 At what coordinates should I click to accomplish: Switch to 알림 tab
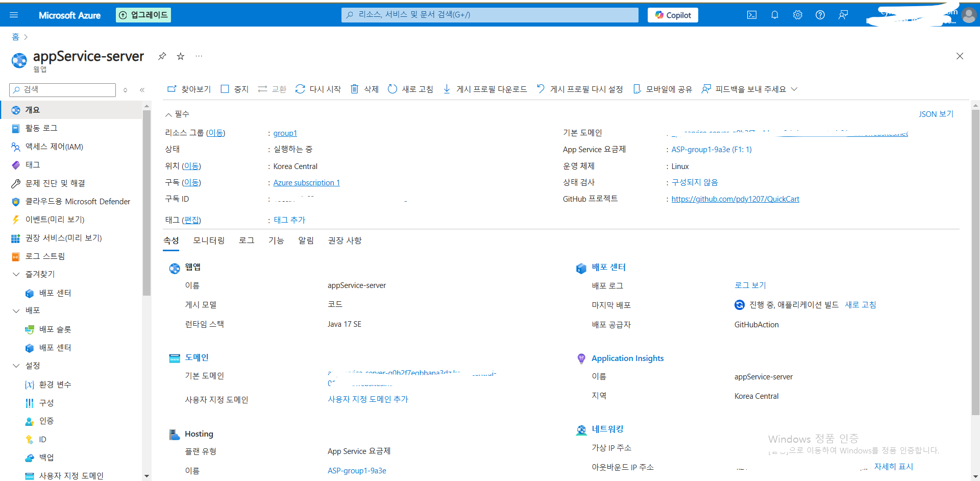[306, 240]
